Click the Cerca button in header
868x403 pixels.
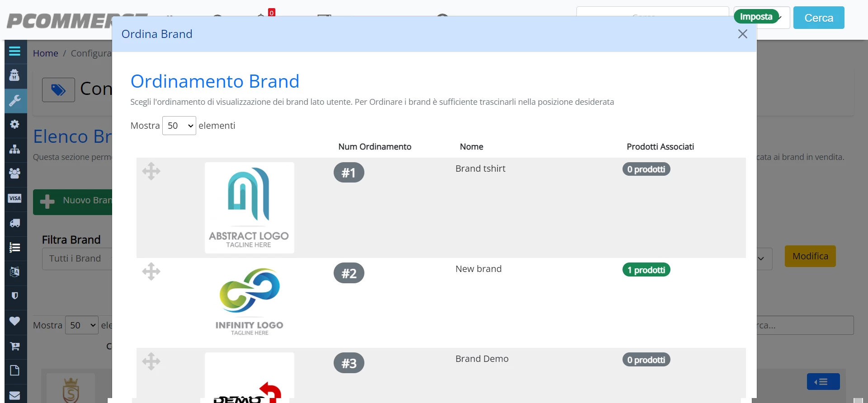(x=819, y=18)
